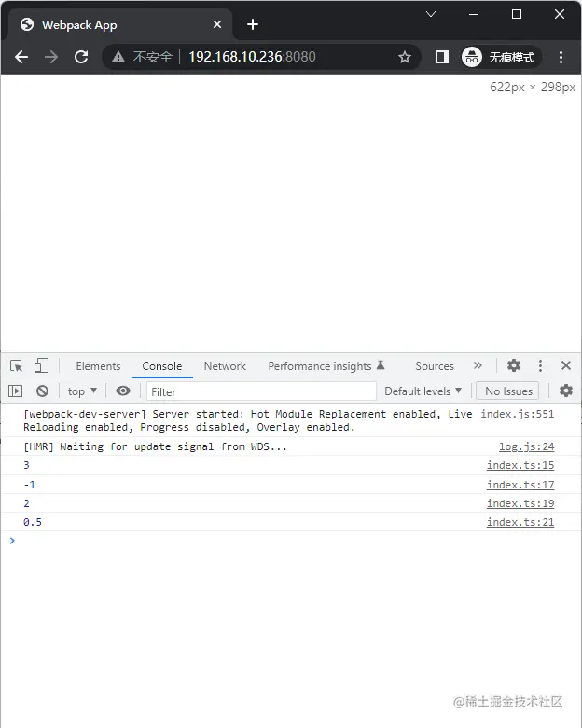
Task: Open the DevTools customize three-dot menu
Action: 540,365
